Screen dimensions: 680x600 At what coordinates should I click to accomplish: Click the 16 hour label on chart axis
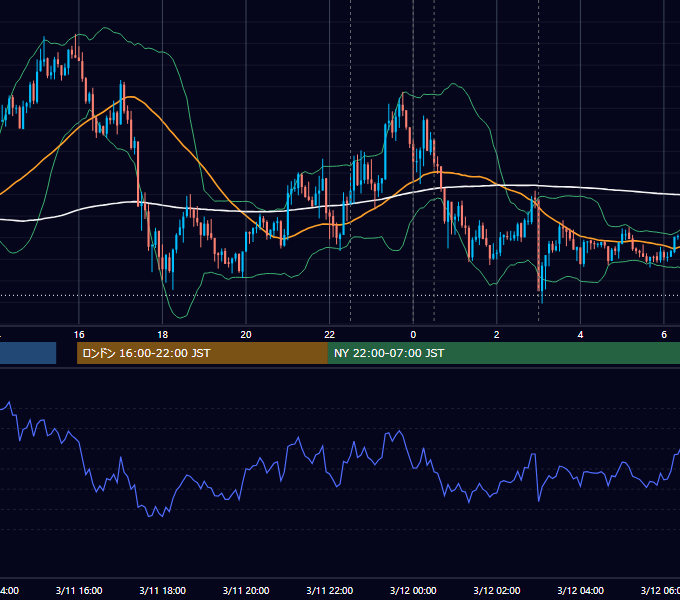pos(79,335)
